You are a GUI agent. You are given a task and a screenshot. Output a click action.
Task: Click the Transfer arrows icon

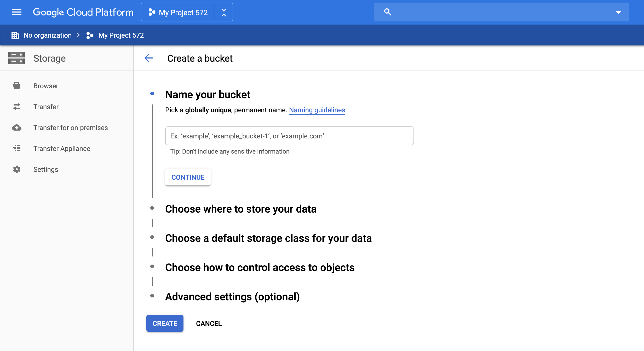(17, 107)
